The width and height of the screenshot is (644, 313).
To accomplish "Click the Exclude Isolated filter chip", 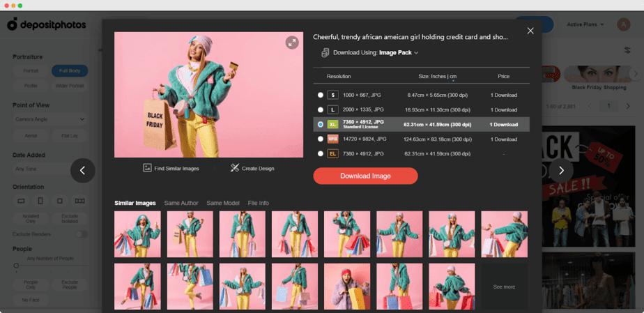I will click(70, 218).
